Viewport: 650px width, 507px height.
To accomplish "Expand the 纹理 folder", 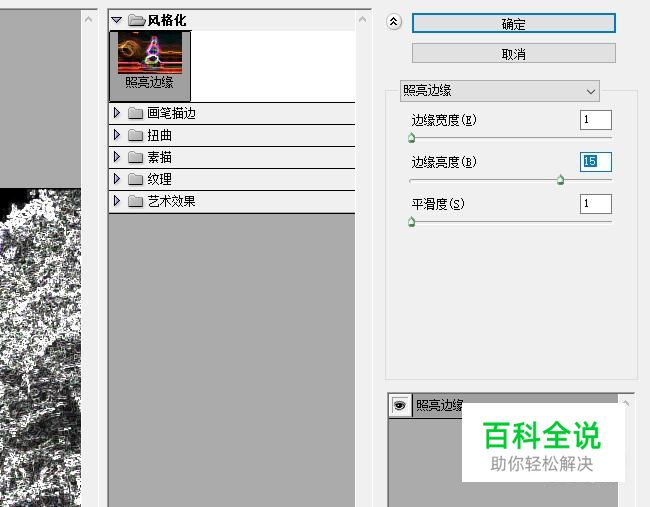I will [x=117, y=179].
